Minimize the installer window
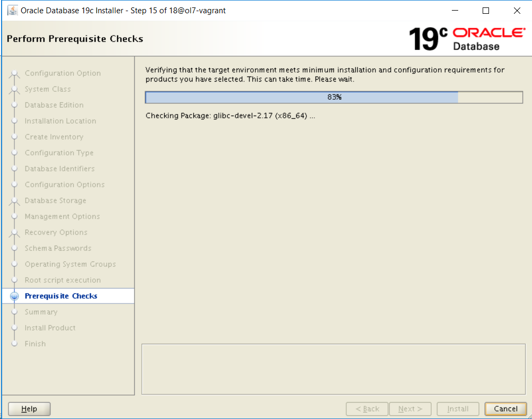Viewport: 532px width, 419px height. click(455, 11)
